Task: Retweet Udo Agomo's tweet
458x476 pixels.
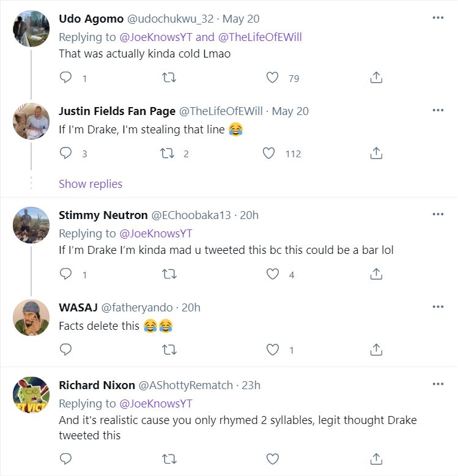Action: point(169,78)
